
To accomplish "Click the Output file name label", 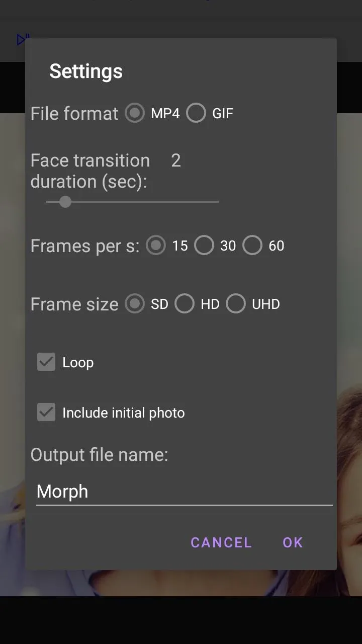I will pyautogui.click(x=99, y=455).
